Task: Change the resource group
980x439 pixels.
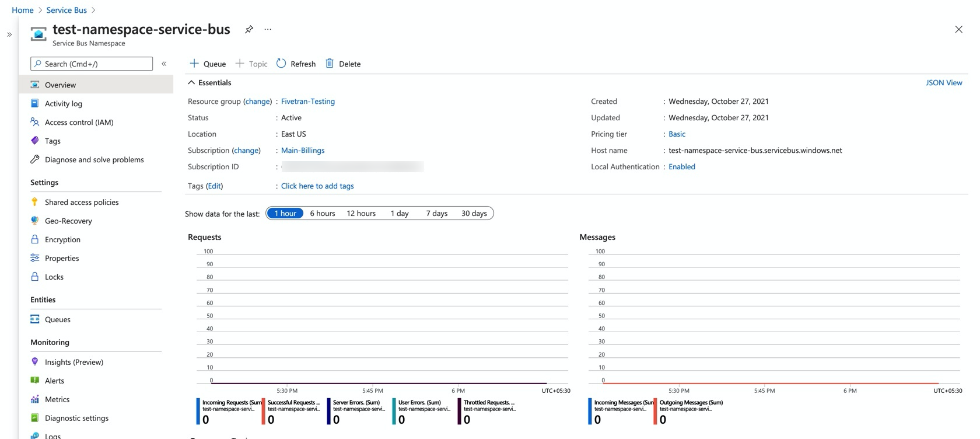Action: pyautogui.click(x=257, y=102)
